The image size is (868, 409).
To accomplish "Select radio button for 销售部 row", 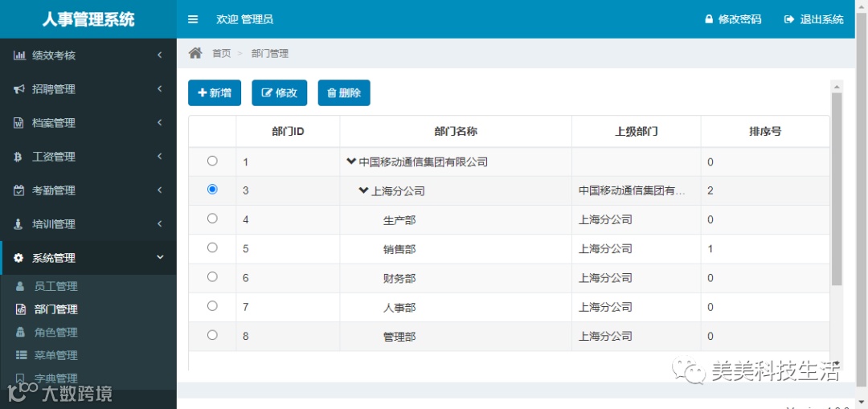I will click(x=212, y=247).
